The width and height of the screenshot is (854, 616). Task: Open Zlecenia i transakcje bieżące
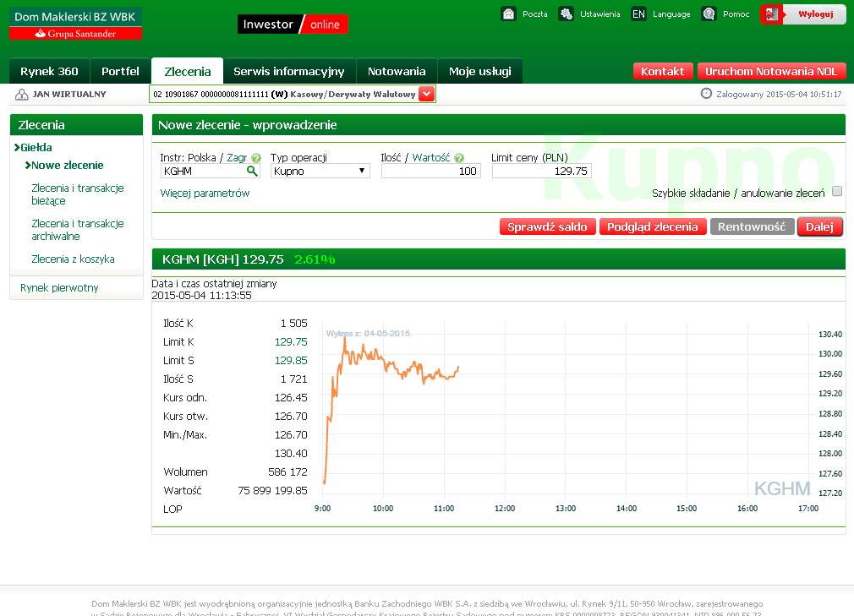(x=78, y=194)
